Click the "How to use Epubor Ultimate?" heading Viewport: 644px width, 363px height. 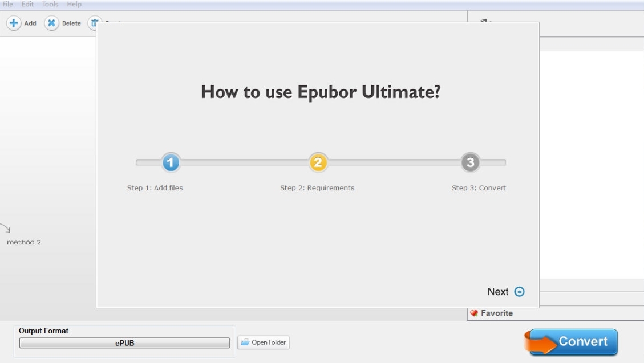tap(321, 92)
